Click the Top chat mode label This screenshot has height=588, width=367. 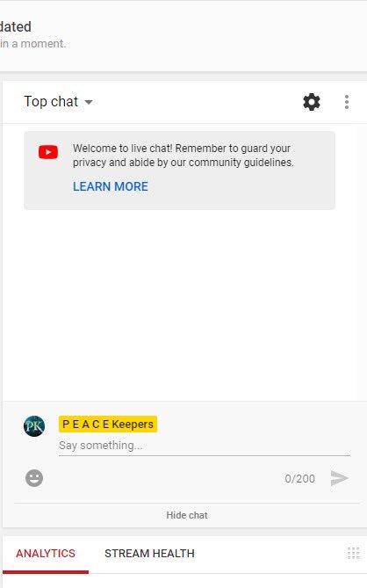51,102
